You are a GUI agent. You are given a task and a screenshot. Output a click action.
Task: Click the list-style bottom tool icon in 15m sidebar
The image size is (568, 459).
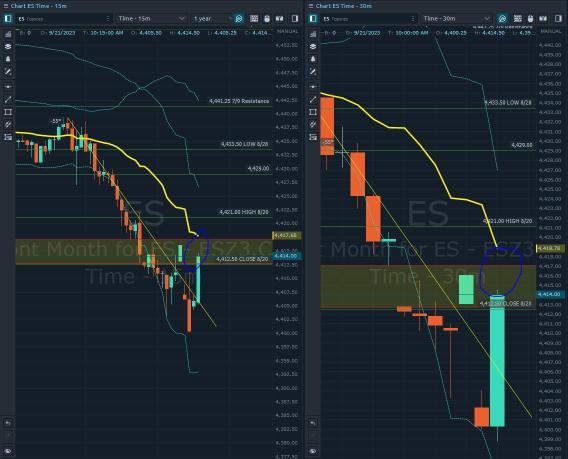pyautogui.click(x=8, y=137)
